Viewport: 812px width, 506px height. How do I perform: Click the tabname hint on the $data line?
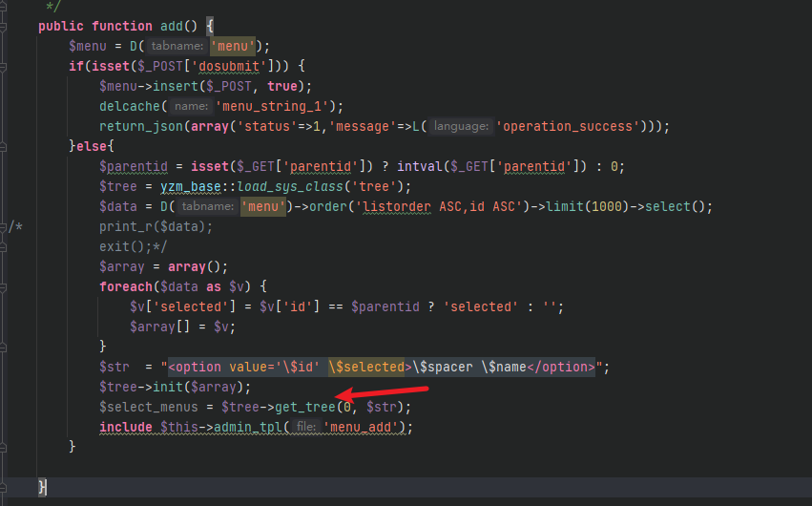208,206
